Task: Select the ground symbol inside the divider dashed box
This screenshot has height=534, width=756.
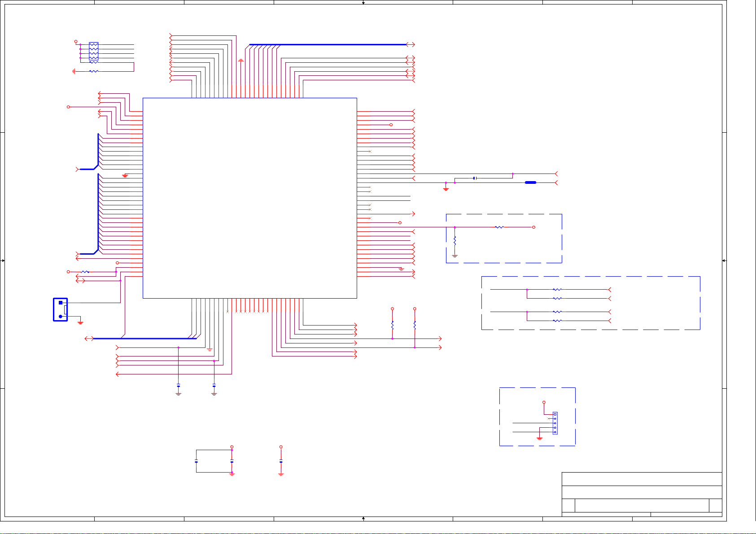Action: coord(455,256)
